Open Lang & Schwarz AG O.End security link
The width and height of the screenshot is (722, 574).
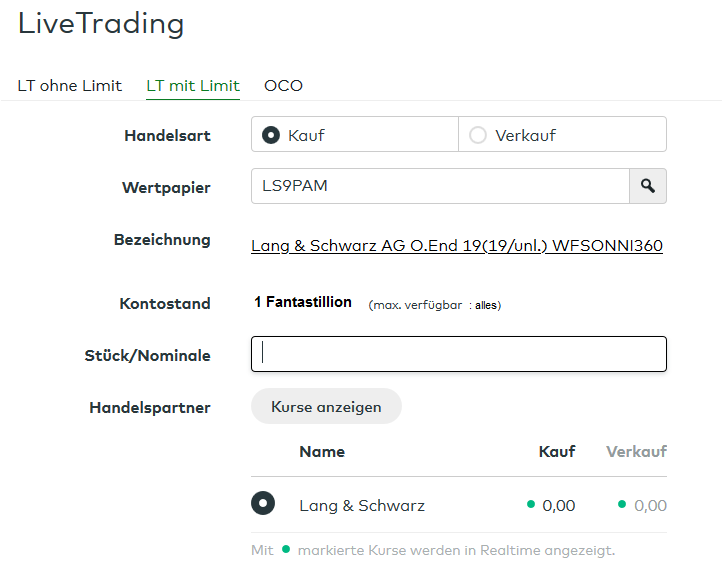[x=456, y=245]
